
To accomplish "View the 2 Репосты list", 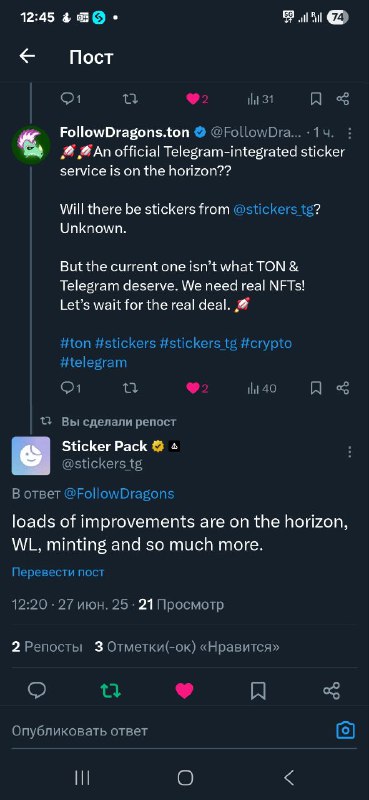I will tap(47, 647).
